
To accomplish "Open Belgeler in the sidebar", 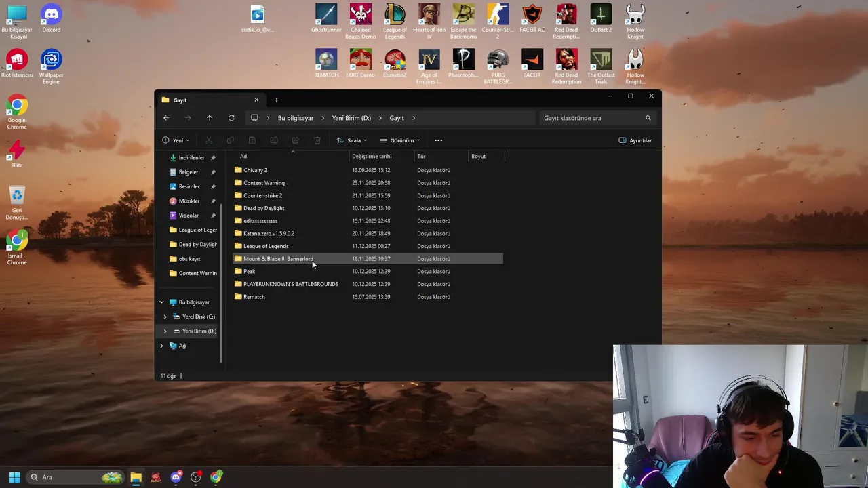I will pyautogui.click(x=189, y=172).
